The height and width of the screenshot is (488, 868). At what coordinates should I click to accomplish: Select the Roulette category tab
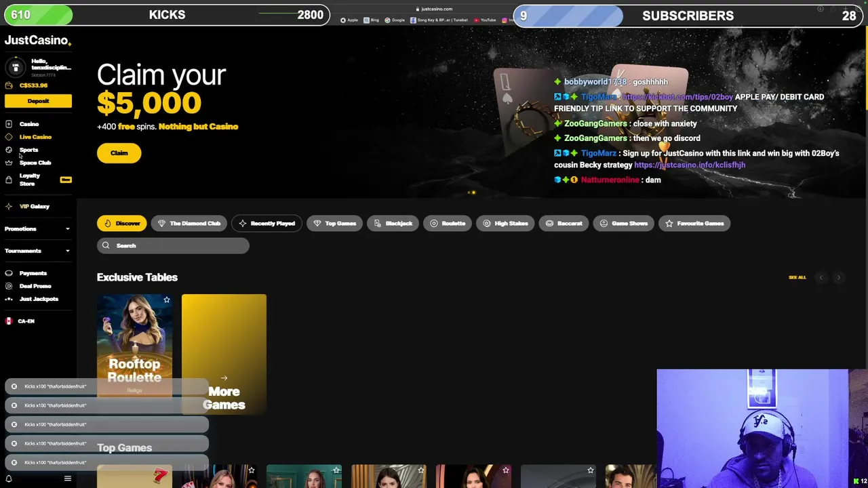click(x=448, y=223)
